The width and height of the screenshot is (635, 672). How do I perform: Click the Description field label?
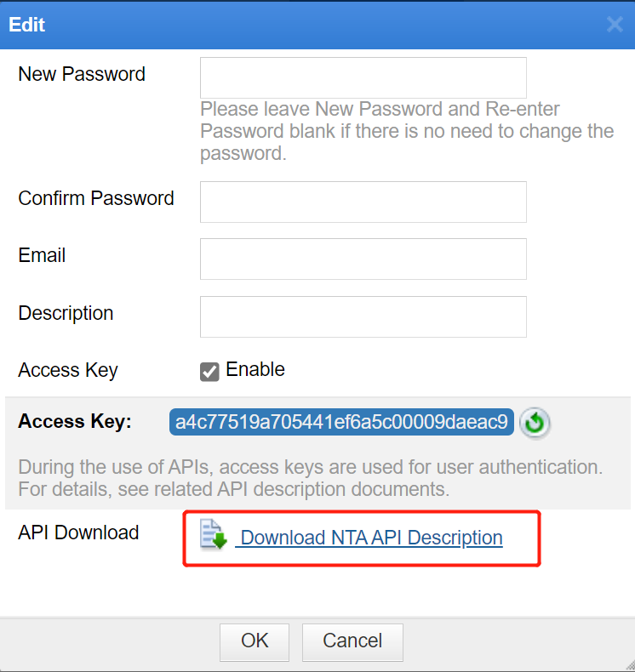click(66, 313)
